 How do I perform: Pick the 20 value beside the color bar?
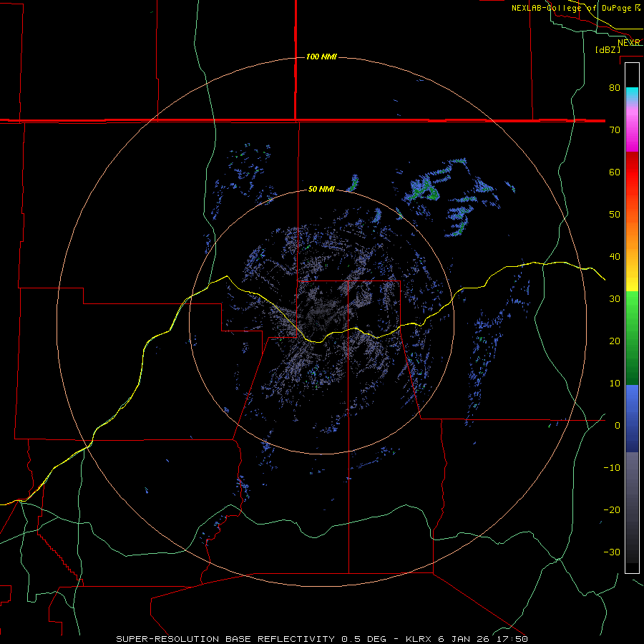pos(615,341)
